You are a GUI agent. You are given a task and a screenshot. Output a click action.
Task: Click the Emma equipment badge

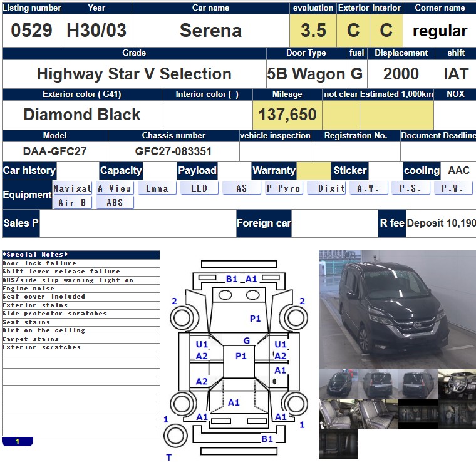157,188
